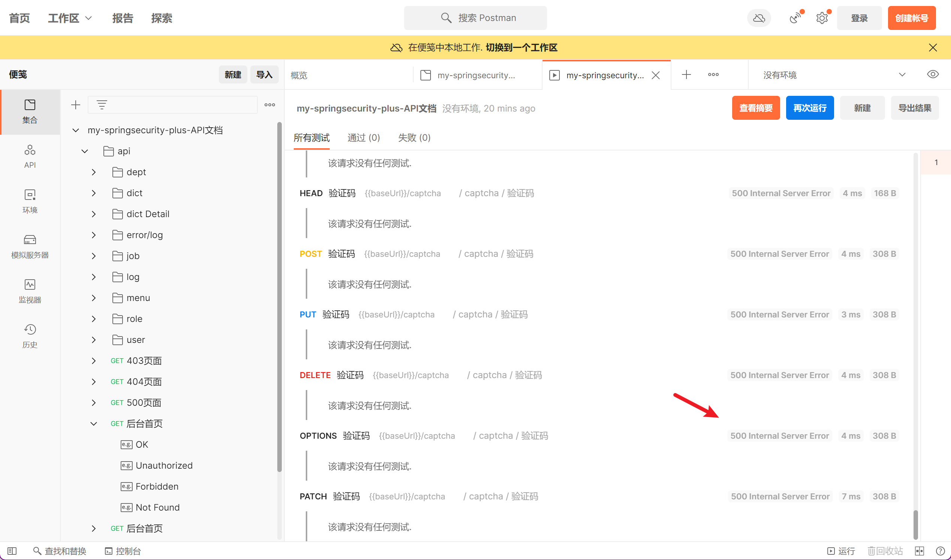Click the settings gear icon
The height and width of the screenshot is (560, 951).
coord(821,18)
